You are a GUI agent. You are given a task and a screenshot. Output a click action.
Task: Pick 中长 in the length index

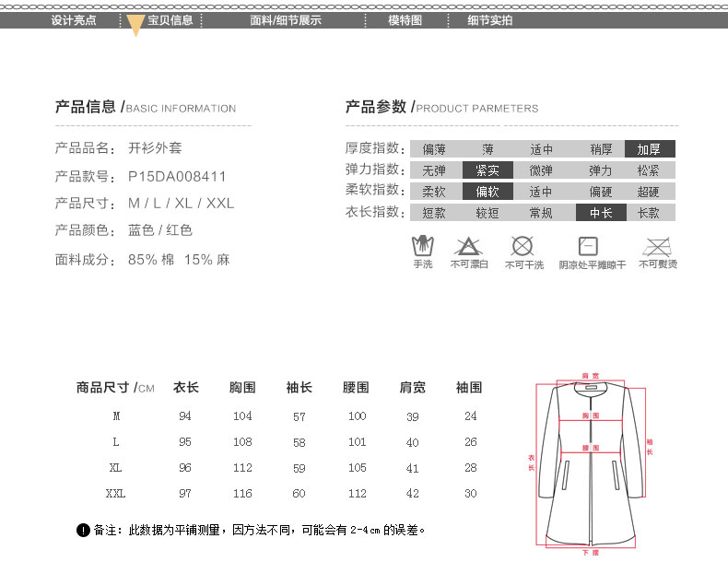(x=601, y=213)
